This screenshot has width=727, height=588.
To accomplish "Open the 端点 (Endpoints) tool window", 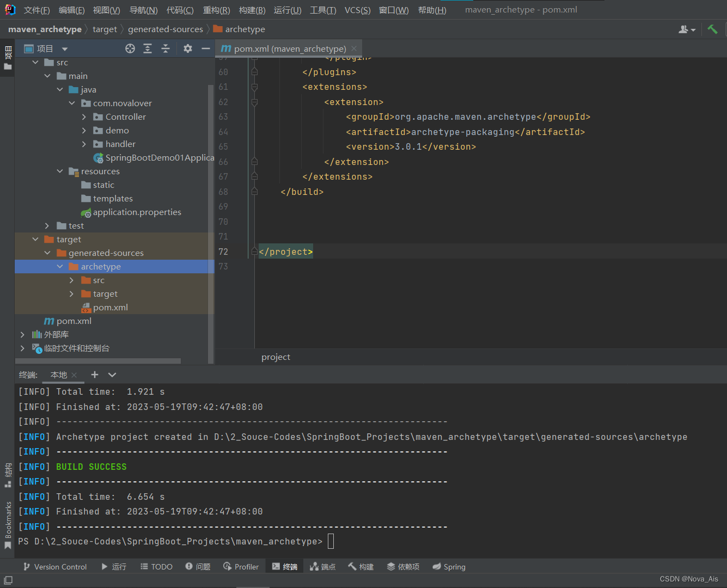I will (322, 566).
